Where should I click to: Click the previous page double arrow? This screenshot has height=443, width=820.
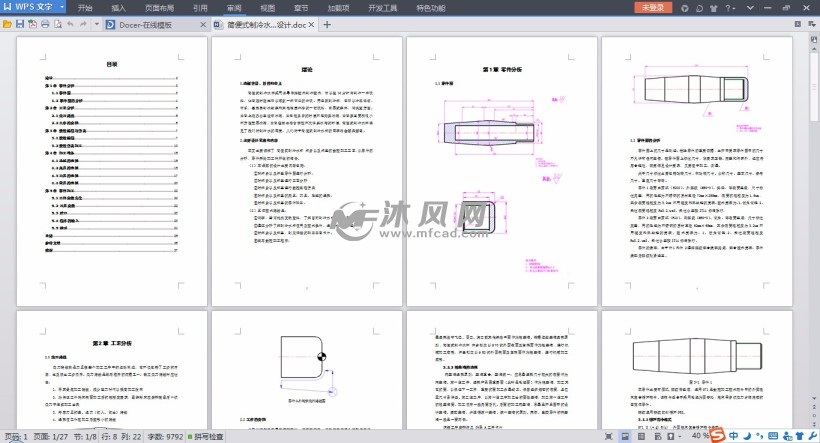(814, 406)
